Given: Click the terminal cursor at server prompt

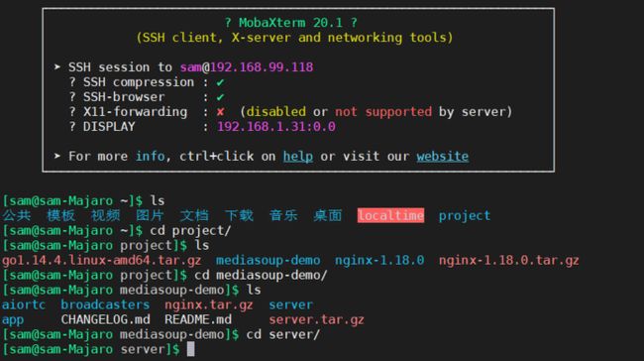Looking at the screenshot, I should point(190,349).
